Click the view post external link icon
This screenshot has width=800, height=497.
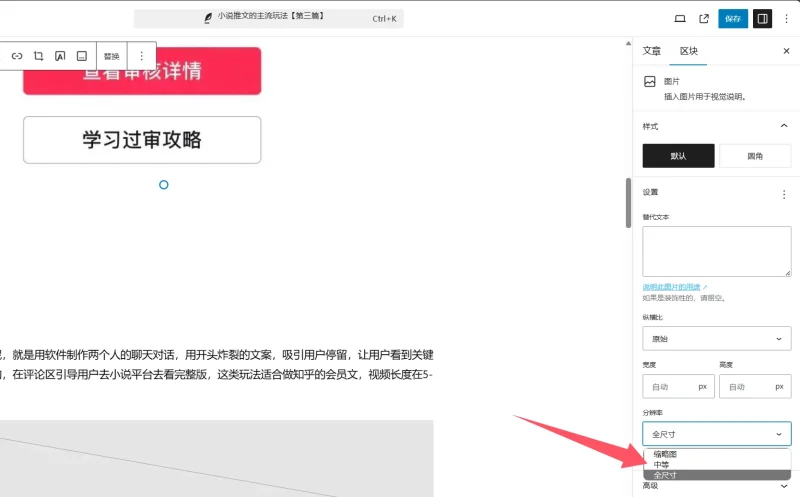tap(704, 19)
